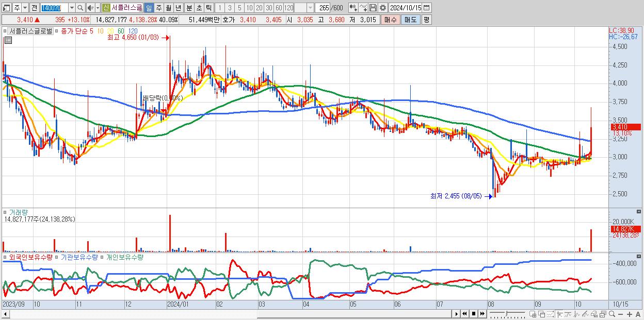Screen dimensions: 644x320
Task: Click the rewind button in bottom bar
Action: pyautogui.click(x=465, y=314)
